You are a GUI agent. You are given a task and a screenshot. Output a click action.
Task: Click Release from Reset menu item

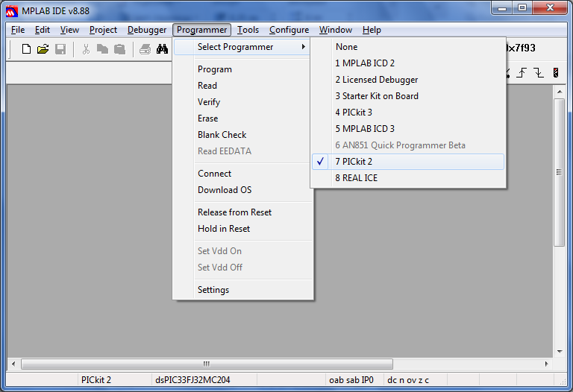point(242,212)
